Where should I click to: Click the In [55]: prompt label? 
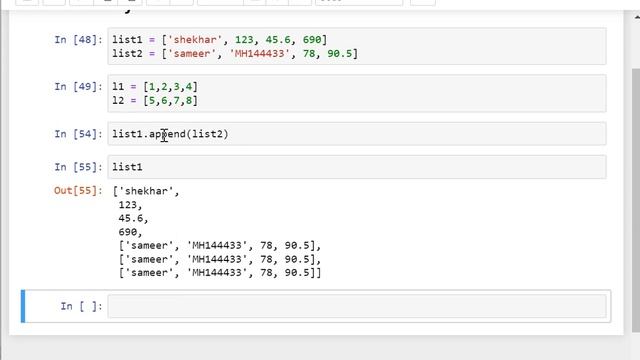[78, 167]
